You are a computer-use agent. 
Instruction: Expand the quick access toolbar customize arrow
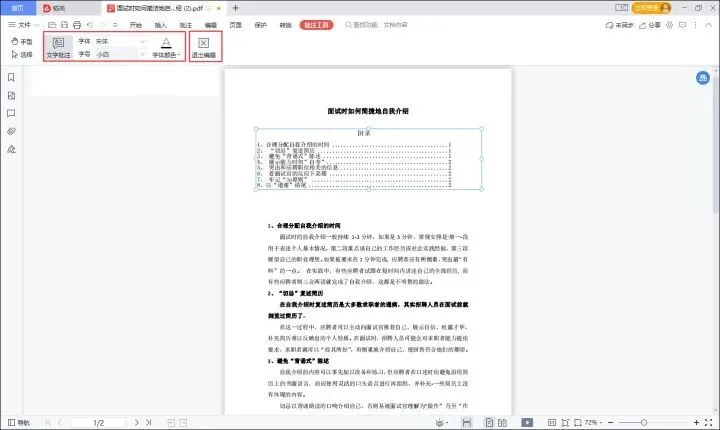pos(115,25)
